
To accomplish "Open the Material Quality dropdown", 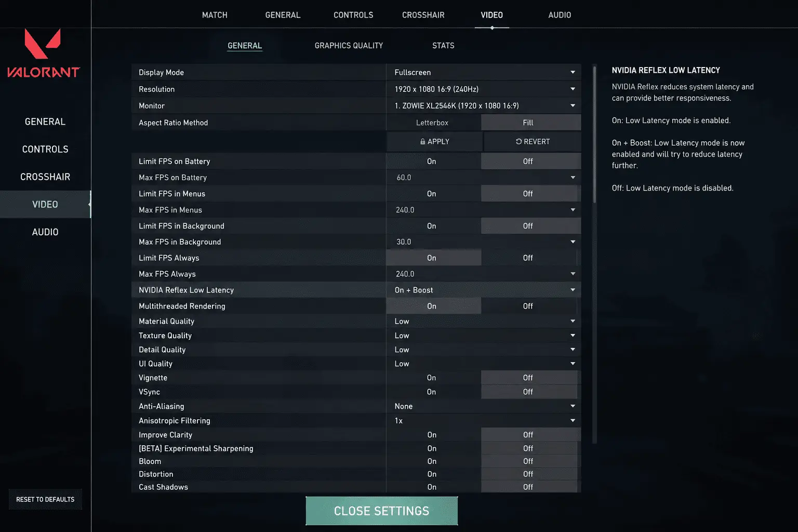I will (x=483, y=321).
